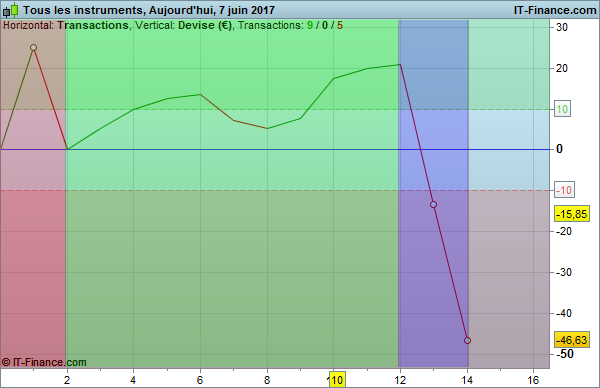Click the -50 label on vertical axis

[564, 354]
